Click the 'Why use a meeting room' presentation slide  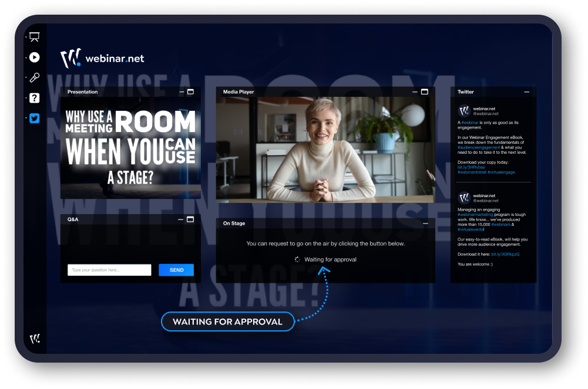(130, 147)
